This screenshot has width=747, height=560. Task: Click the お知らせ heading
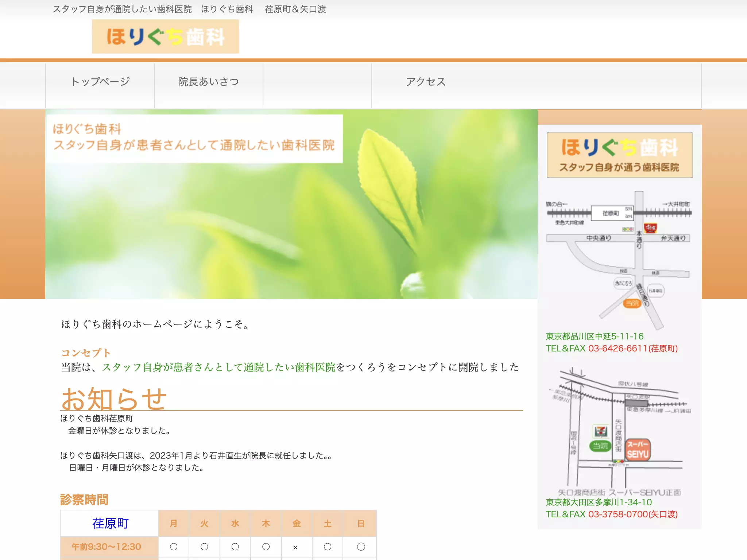click(x=114, y=398)
